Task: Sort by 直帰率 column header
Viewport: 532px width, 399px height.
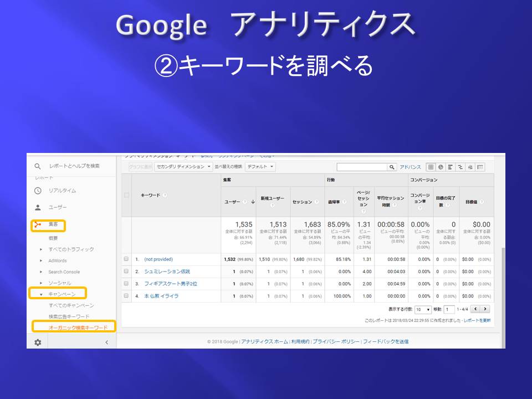Action: click(x=334, y=202)
